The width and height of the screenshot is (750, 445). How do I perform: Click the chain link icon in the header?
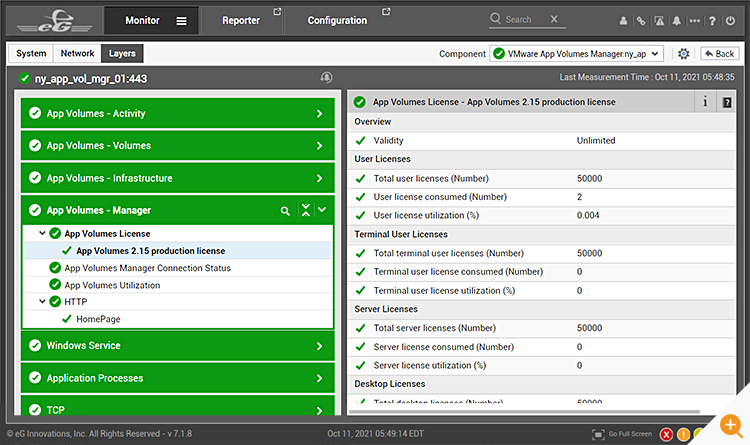[641, 21]
